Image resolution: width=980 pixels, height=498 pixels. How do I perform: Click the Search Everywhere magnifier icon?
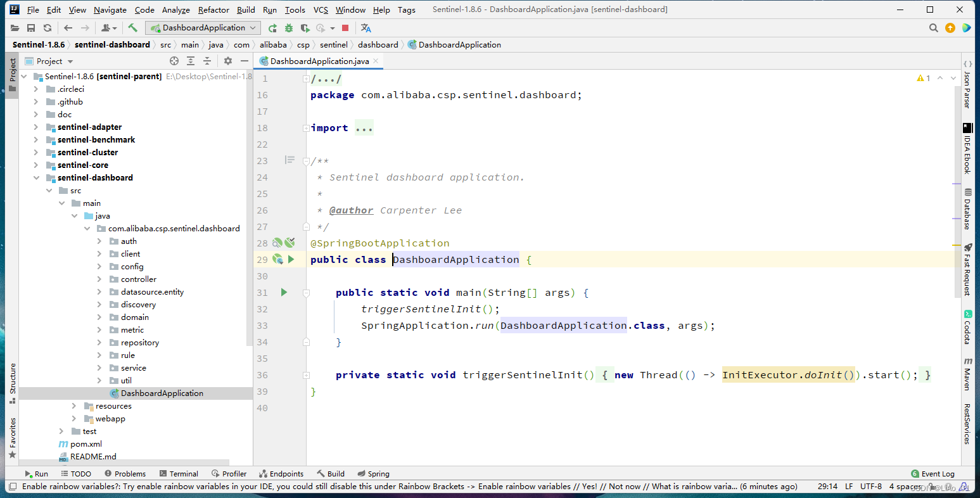(x=933, y=28)
